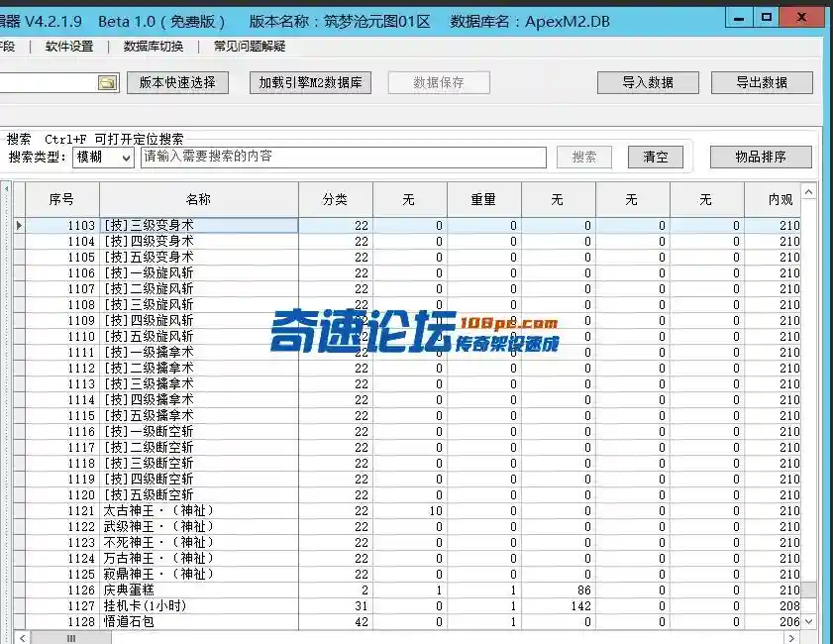This screenshot has width=833, height=644.
Task: Click the 名称 column header
Action: pos(199,199)
